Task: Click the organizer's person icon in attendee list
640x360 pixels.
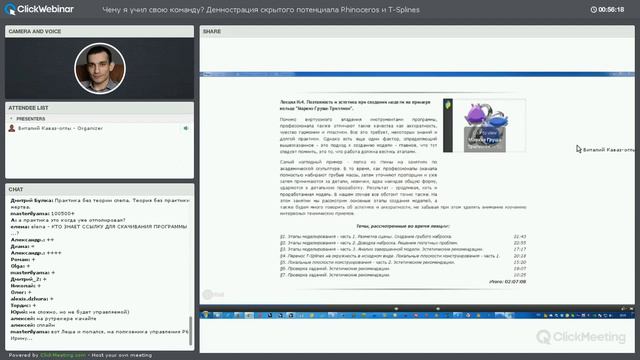Action: click(12, 128)
